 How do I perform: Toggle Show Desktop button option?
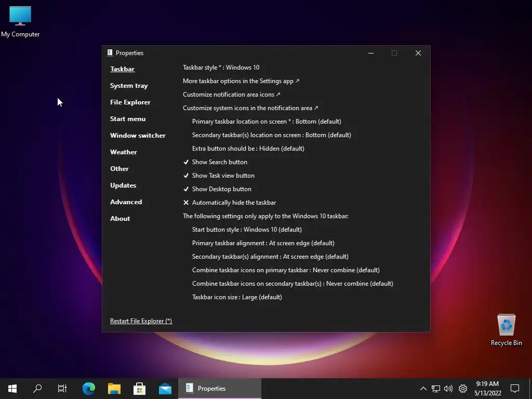click(x=217, y=189)
